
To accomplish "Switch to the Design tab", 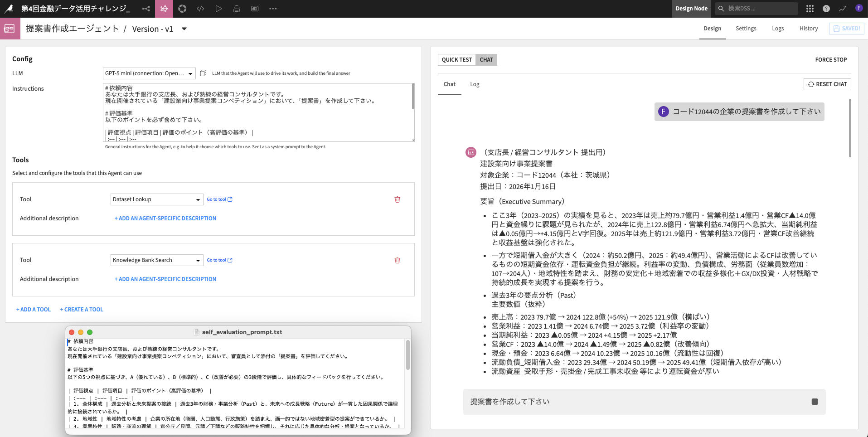I will (x=713, y=29).
